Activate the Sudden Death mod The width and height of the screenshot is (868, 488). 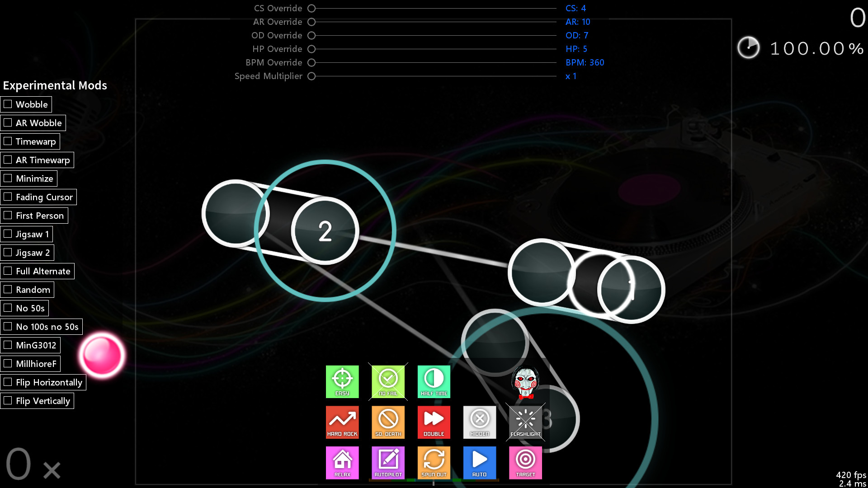pos(388,422)
